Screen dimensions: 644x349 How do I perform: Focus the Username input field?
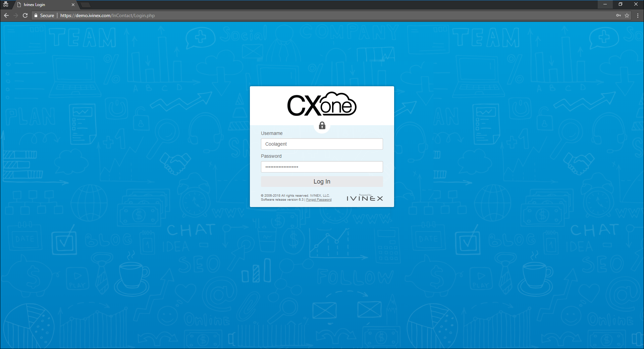coord(322,144)
